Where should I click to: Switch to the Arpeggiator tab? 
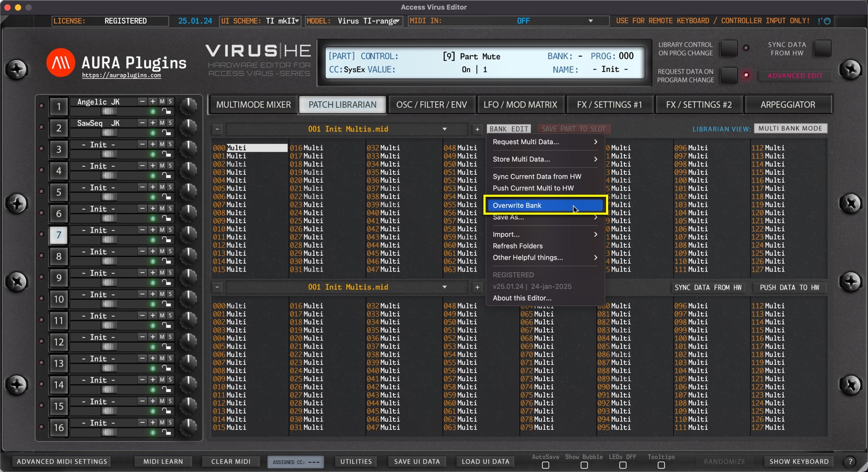click(788, 105)
